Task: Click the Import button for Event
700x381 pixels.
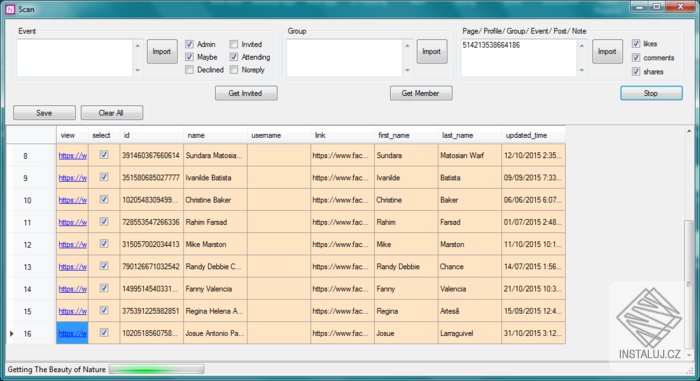Action: tap(162, 51)
